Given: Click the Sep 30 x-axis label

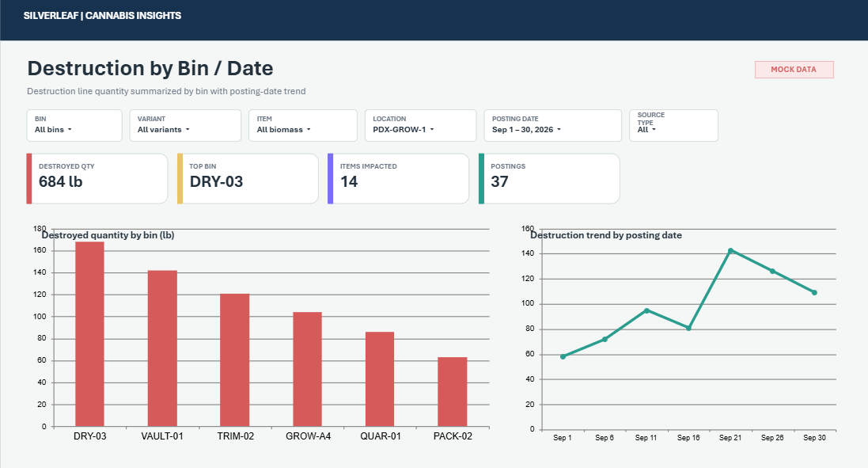Looking at the screenshot, I should (x=814, y=438).
